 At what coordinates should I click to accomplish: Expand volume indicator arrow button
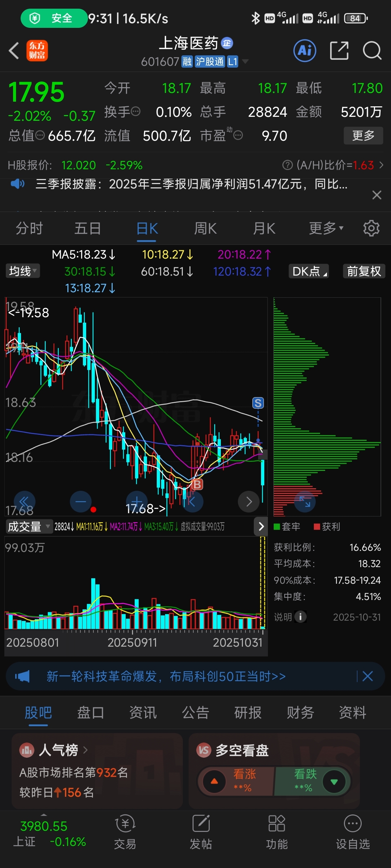[x=261, y=527]
